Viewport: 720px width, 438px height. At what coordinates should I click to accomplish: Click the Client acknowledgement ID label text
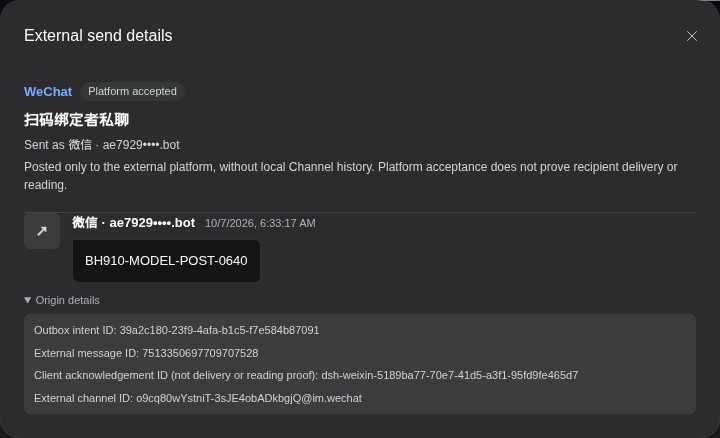(176, 375)
